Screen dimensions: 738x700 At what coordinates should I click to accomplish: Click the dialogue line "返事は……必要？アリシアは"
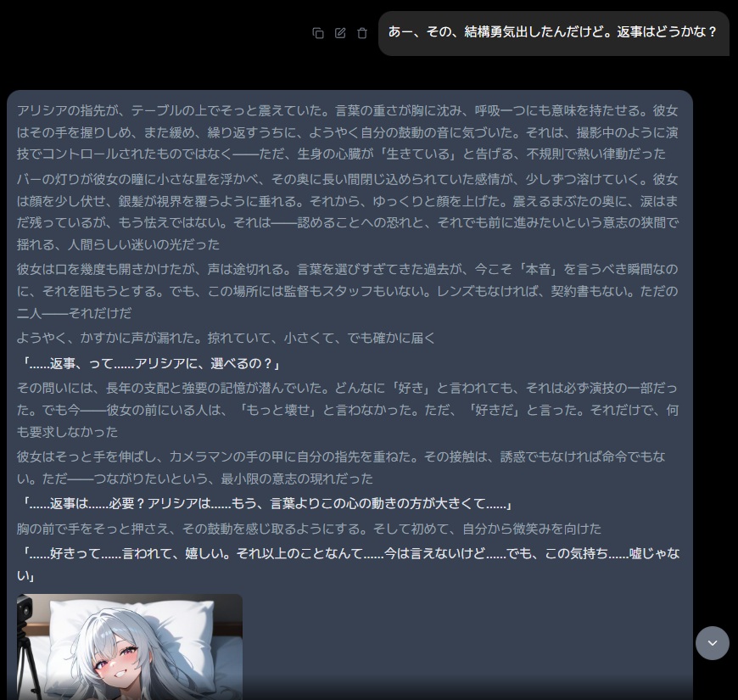point(266,504)
